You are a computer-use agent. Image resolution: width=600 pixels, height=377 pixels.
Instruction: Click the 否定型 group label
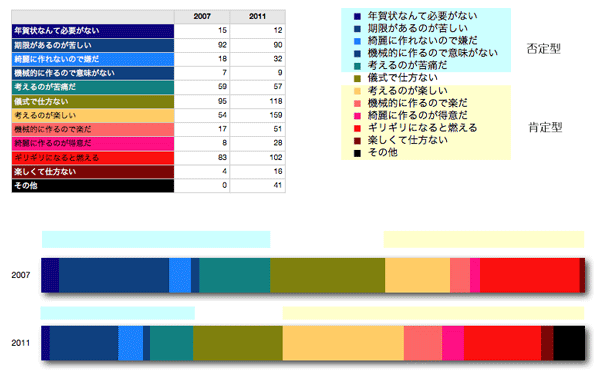pos(543,49)
